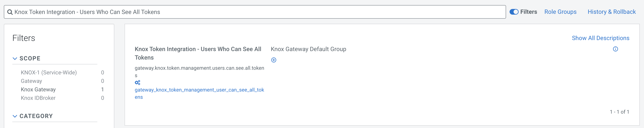This screenshot has height=128, width=644.
Task: Click the Knox Token Integration property title
Action: (197, 49)
